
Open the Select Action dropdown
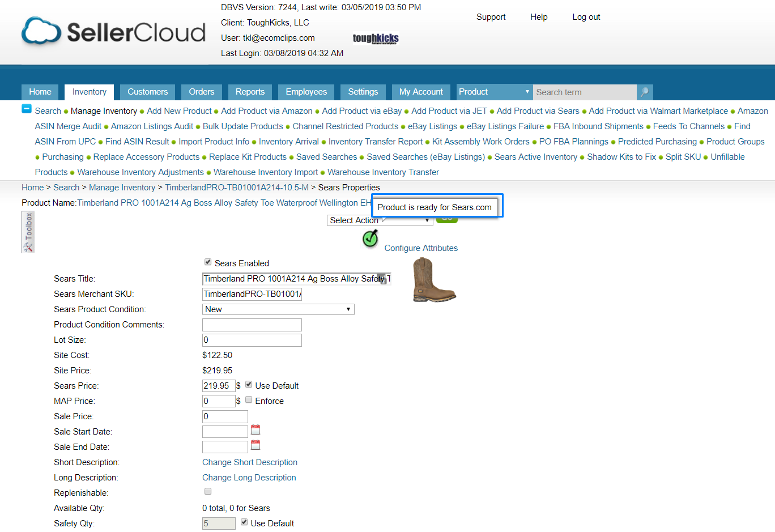click(x=380, y=220)
